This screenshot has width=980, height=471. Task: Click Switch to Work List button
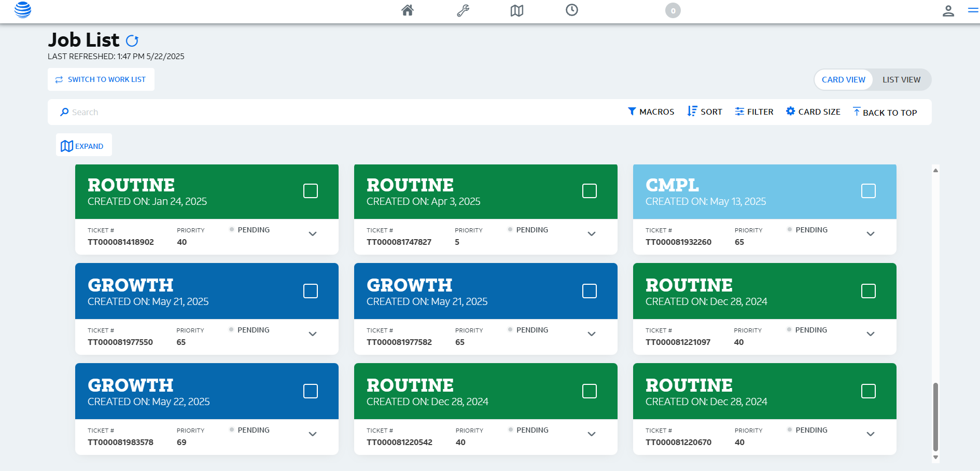pos(101,79)
